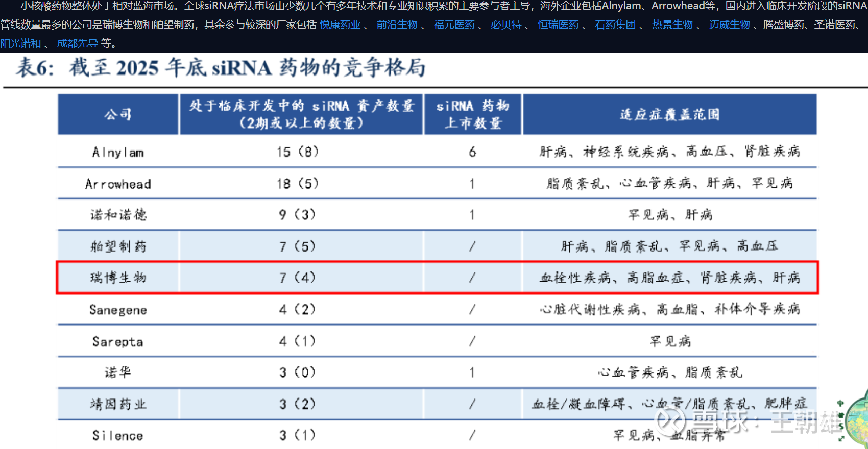Select the Sanegene company cell
This screenshot has width=868, height=449.
click(118, 310)
